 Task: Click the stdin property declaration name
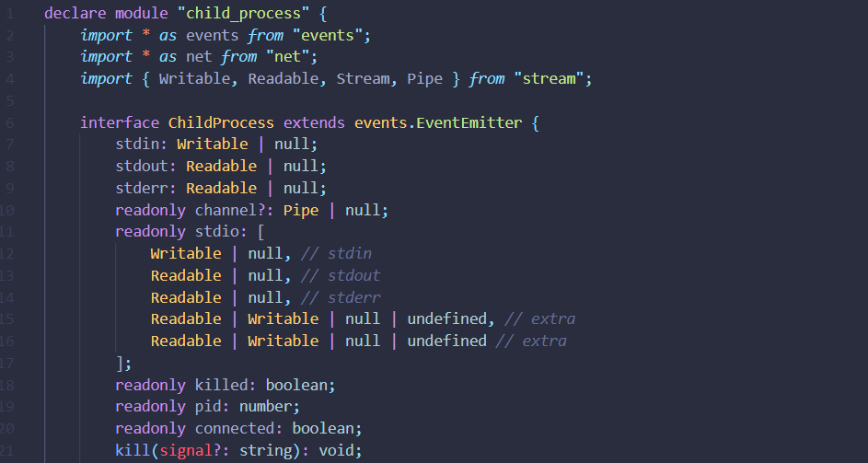click(x=139, y=145)
